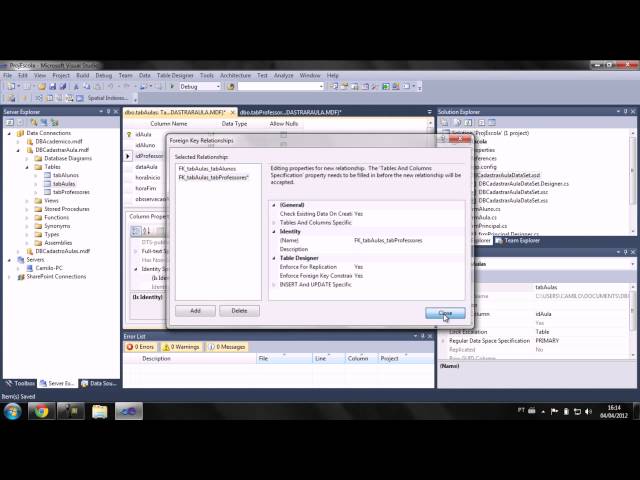Screen dimensions: 640x480
Task: Open the File menu
Action: coord(8,76)
